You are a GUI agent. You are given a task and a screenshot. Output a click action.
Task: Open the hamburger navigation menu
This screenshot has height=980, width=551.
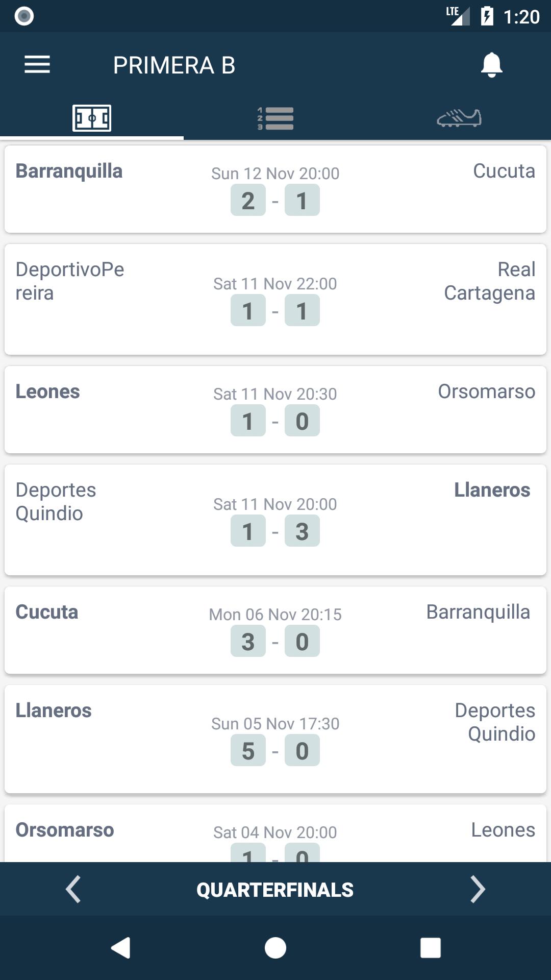pyautogui.click(x=37, y=65)
